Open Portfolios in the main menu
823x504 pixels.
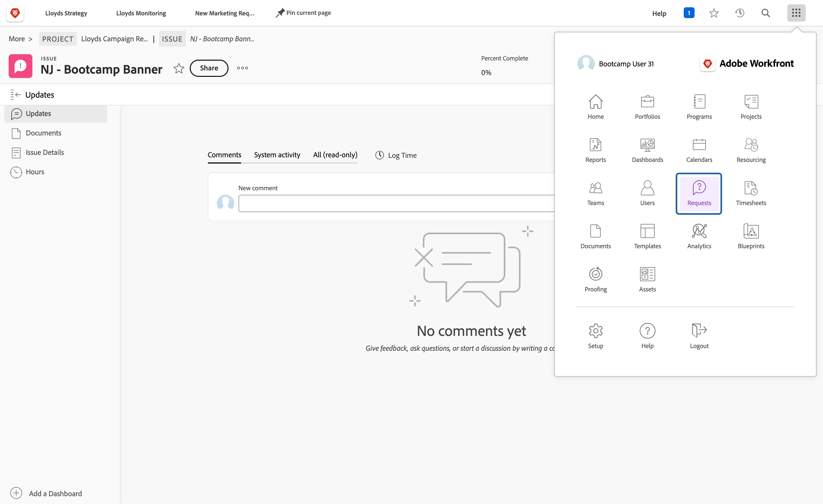(x=647, y=107)
